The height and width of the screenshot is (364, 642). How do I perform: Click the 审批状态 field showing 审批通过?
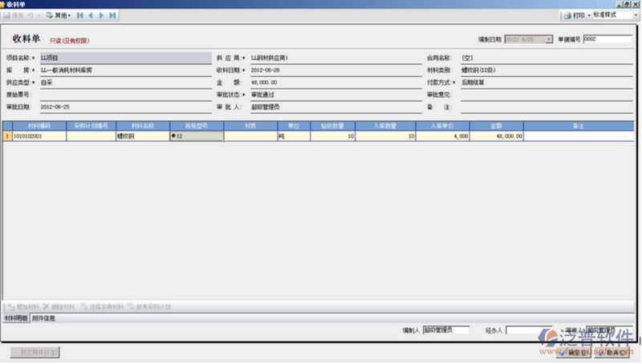[x=335, y=95]
